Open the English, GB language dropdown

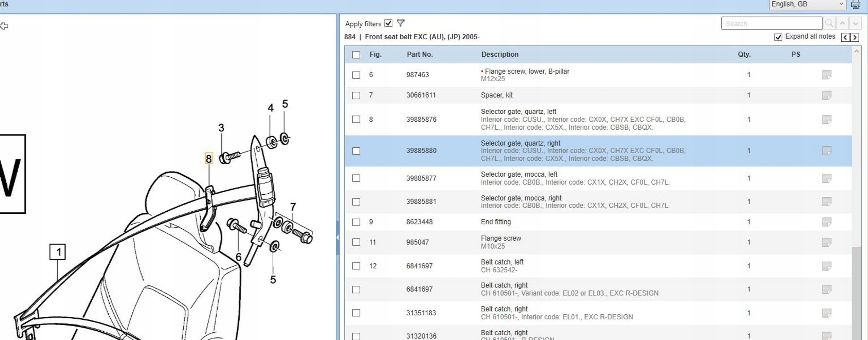[x=808, y=5]
